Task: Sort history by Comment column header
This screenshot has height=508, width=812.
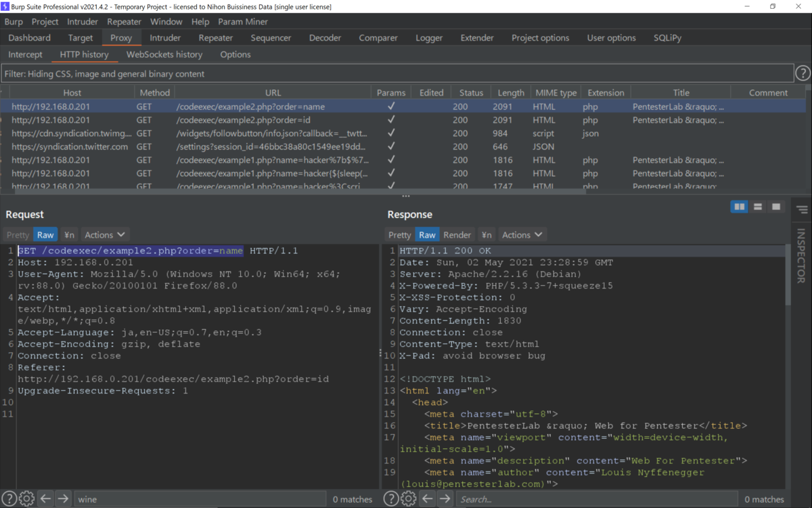Action: 768,93
